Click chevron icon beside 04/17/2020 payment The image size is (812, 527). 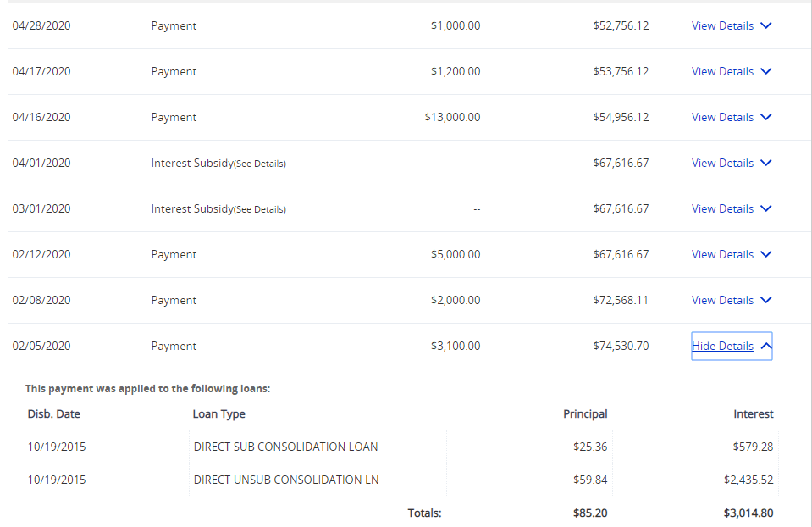tap(766, 72)
